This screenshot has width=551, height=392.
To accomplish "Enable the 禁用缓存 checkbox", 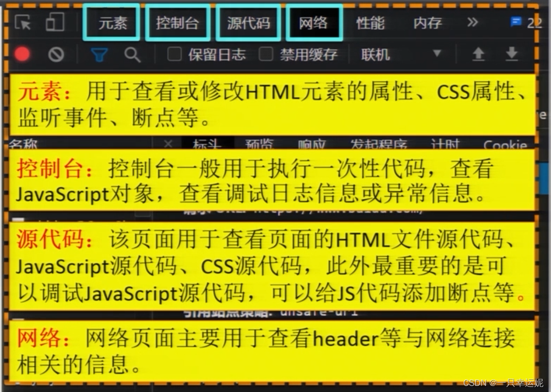I will tap(266, 54).
